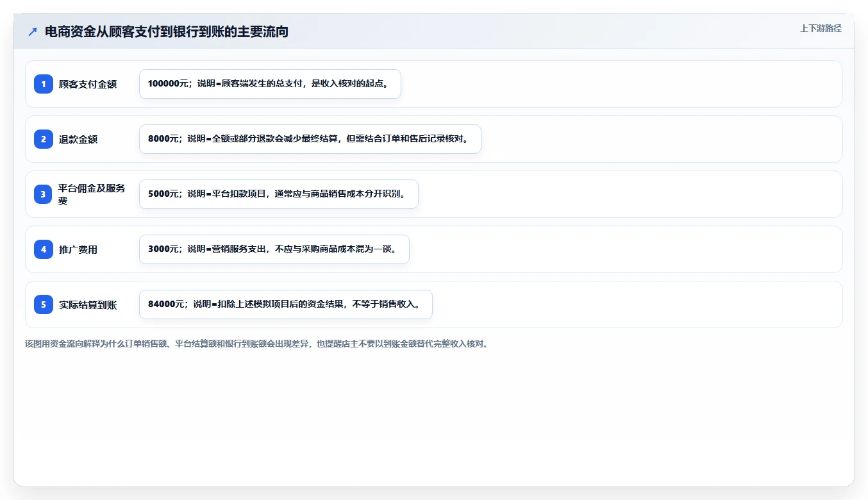Select the 平台佣金及服务费 label
Screen dimensions: 868x500
tap(92, 194)
